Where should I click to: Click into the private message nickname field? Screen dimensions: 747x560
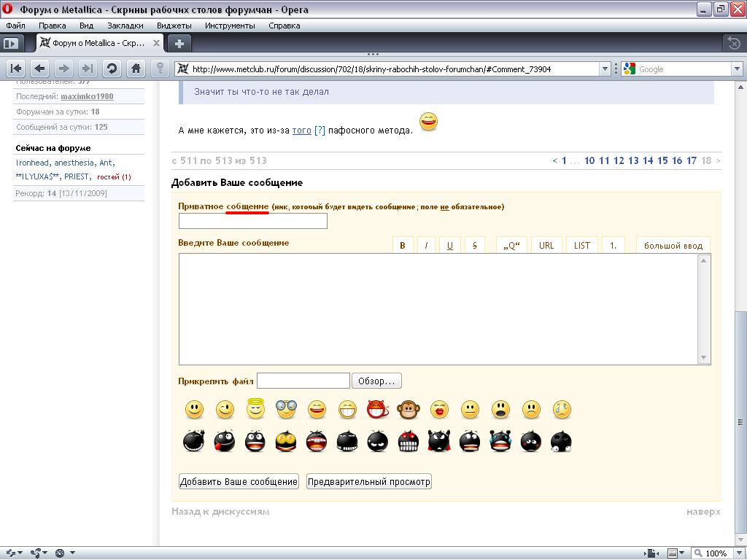click(252, 221)
